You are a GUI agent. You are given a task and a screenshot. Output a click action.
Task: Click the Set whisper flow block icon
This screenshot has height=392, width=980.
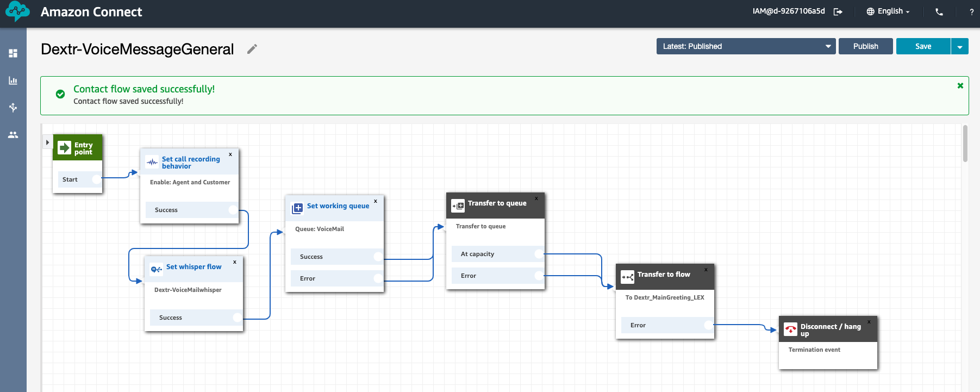pos(157,269)
